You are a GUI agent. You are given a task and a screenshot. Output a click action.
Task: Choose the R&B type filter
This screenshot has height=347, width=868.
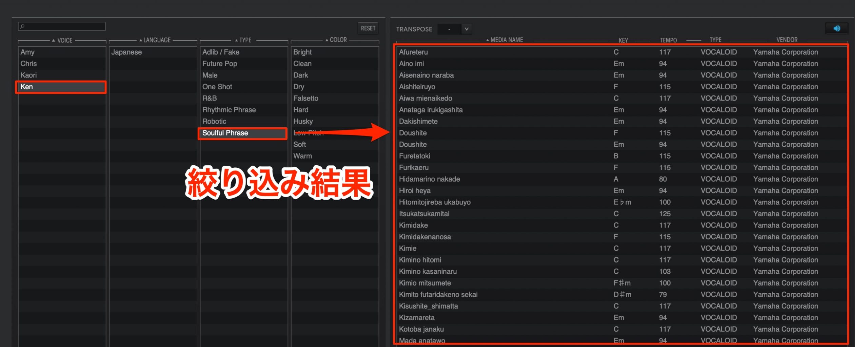pyautogui.click(x=244, y=98)
